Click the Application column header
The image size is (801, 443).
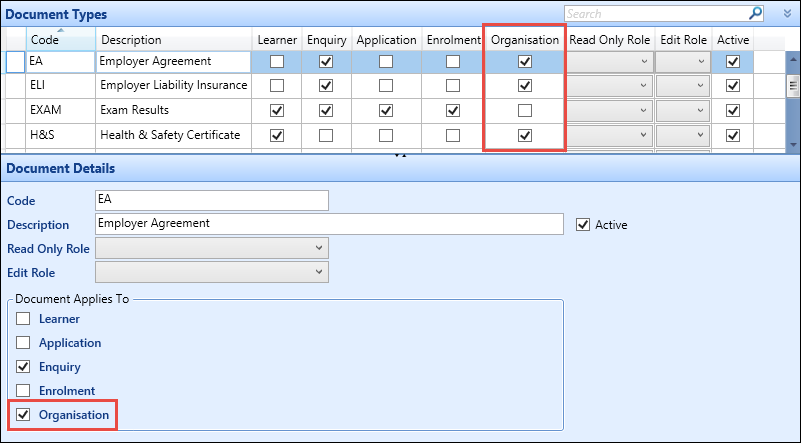coord(386,39)
